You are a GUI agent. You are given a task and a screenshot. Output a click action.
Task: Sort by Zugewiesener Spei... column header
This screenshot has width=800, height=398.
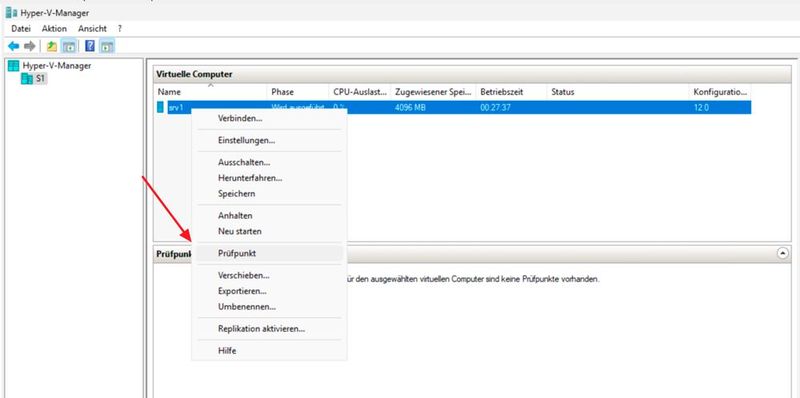click(x=433, y=92)
